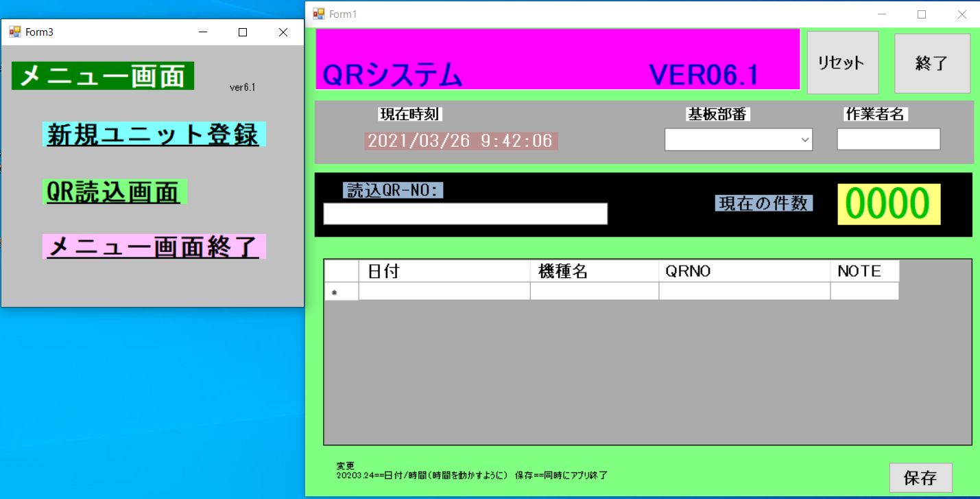Open the QR読込画面 from the menu
Viewport: 980px width, 499px height.
point(114,192)
